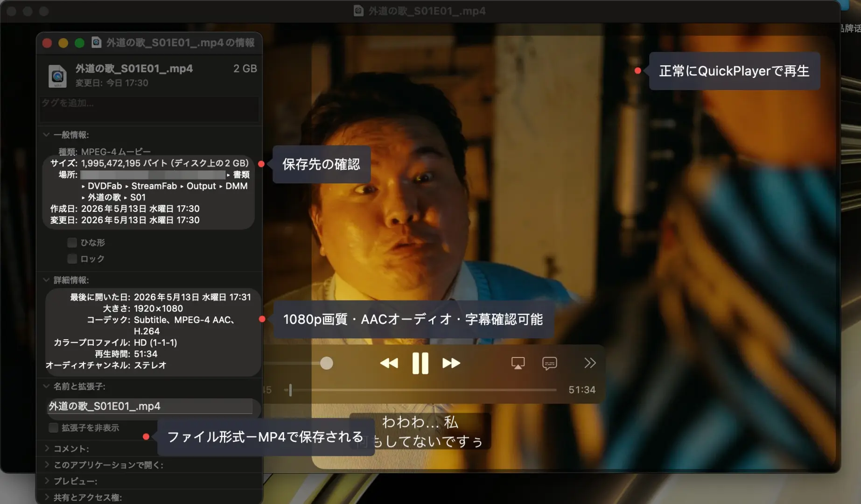Click the HD (1-1-1) color profile value
This screenshot has height=504, width=861.
155,343
